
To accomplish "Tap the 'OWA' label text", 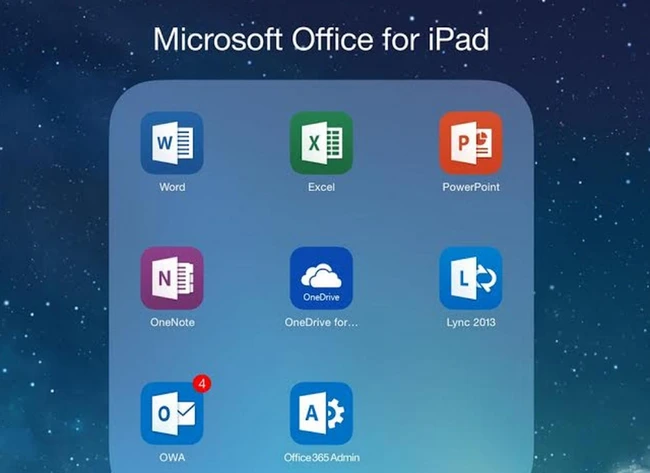I will 172,457.
